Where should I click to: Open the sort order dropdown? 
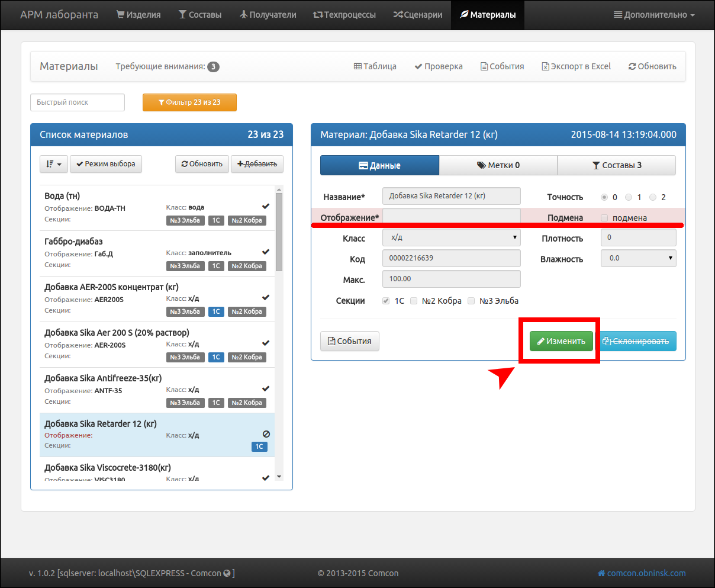[54, 164]
